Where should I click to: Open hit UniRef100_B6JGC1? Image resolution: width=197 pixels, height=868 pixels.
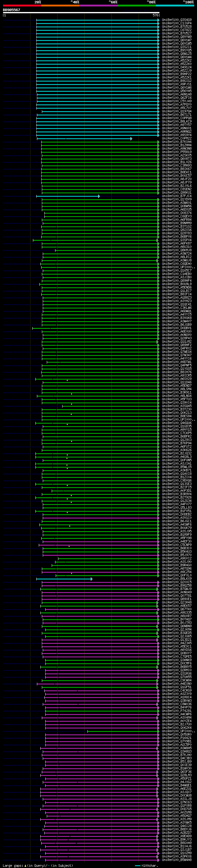pos(177,521)
